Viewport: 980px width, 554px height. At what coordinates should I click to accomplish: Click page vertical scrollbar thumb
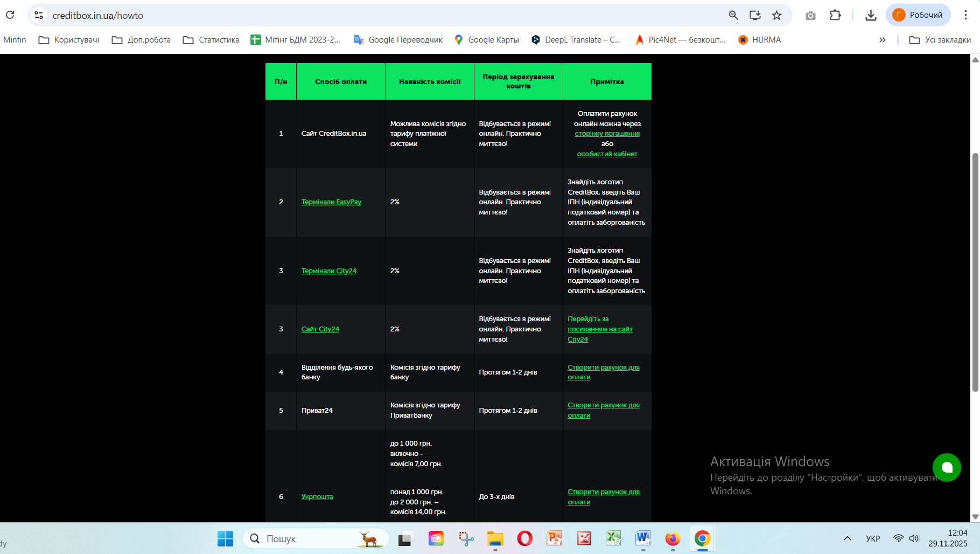[x=975, y=272]
